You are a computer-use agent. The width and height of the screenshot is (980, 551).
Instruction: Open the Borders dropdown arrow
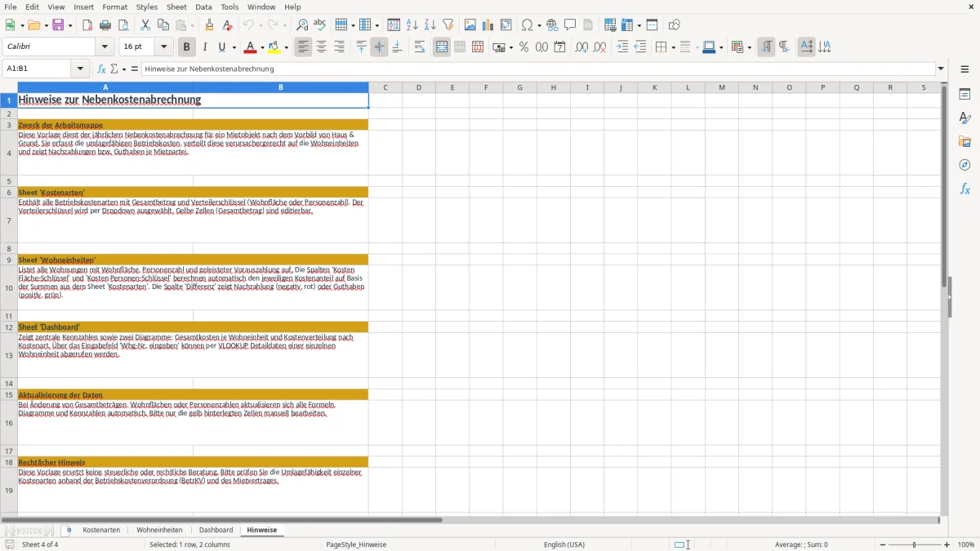pyautogui.click(x=672, y=47)
